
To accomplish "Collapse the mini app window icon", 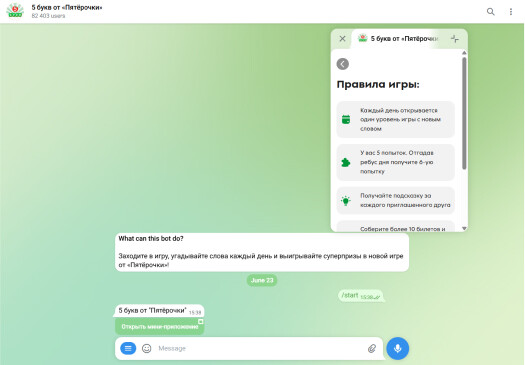I will coord(455,39).
